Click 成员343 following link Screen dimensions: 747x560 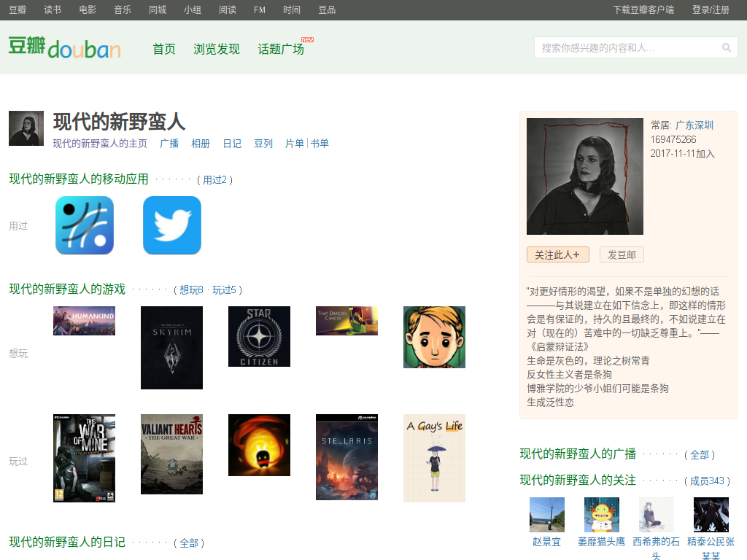click(x=708, y=481)
